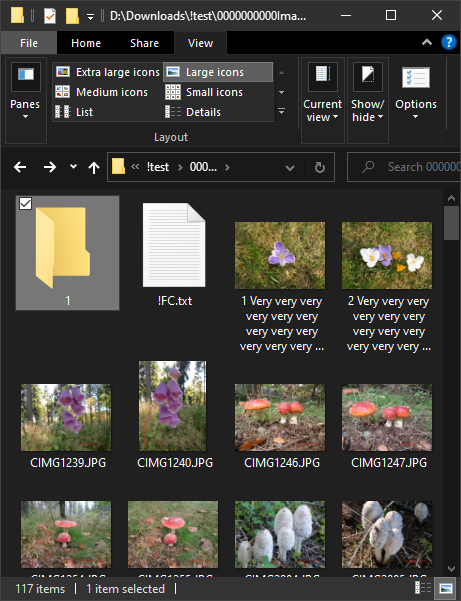This screenshot has height=601, width=461.
Task: Click the Properties quick access icon
Action: coord(50,16)
